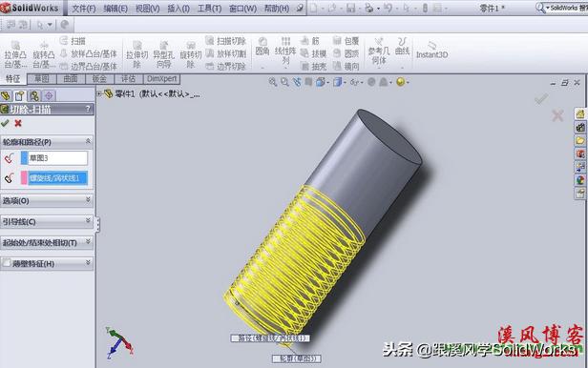Click the Extruded Cut (拉伸切除) tool
Viewport: 588px width, 368px height.
(136, 54)
